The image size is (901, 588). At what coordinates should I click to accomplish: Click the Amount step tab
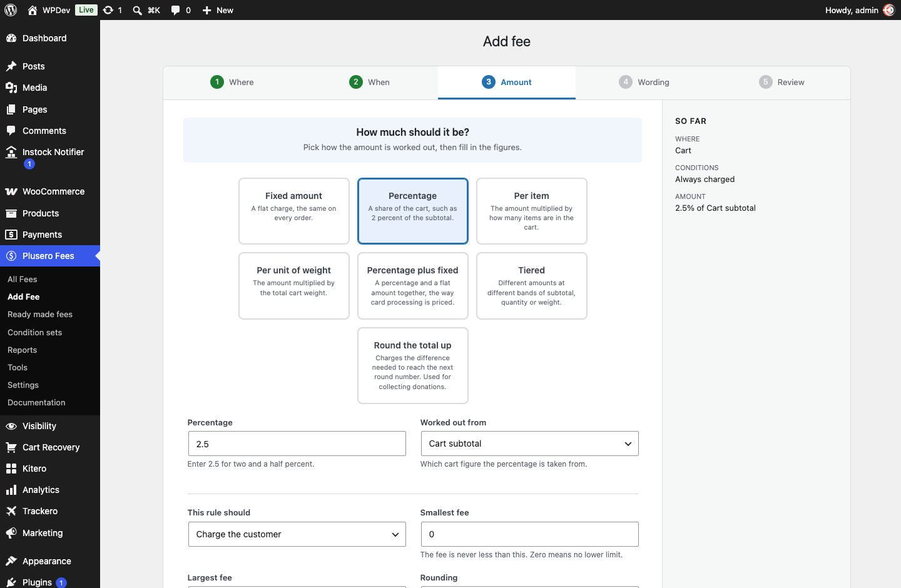pyautogui.click(x=507, y=82)
